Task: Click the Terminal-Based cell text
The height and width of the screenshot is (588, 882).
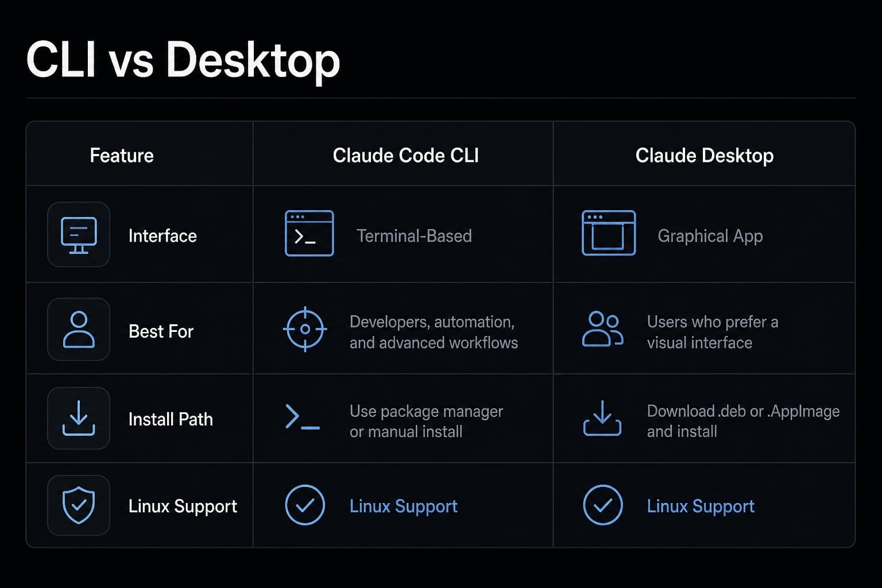Action: click(x=414, y=236)
